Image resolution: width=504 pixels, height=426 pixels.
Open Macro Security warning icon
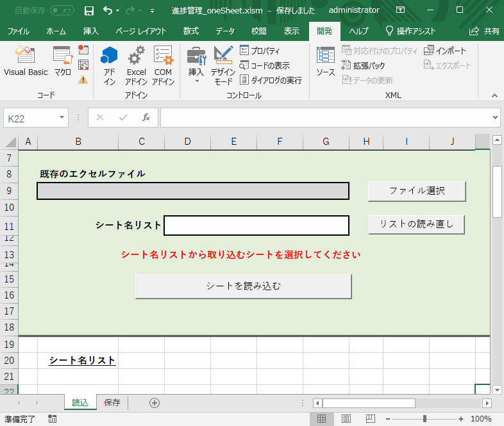pyautogui.click(x=83, y=79)
